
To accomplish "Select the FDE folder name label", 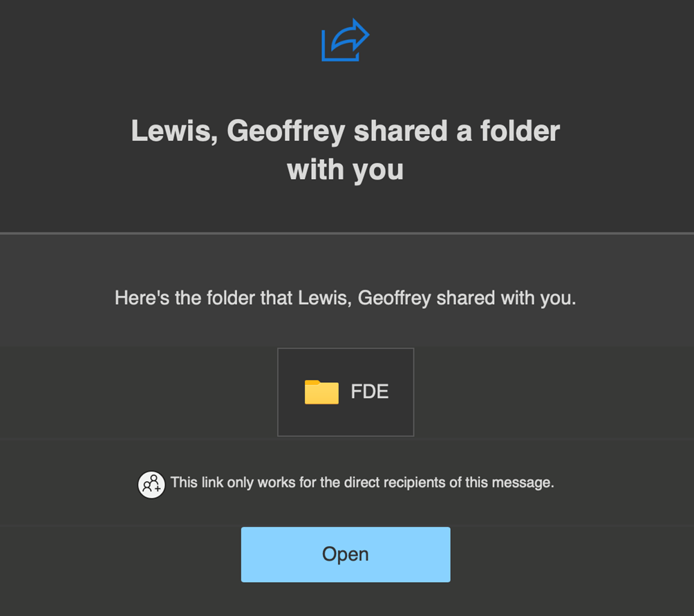I will (x=370, y=391).
